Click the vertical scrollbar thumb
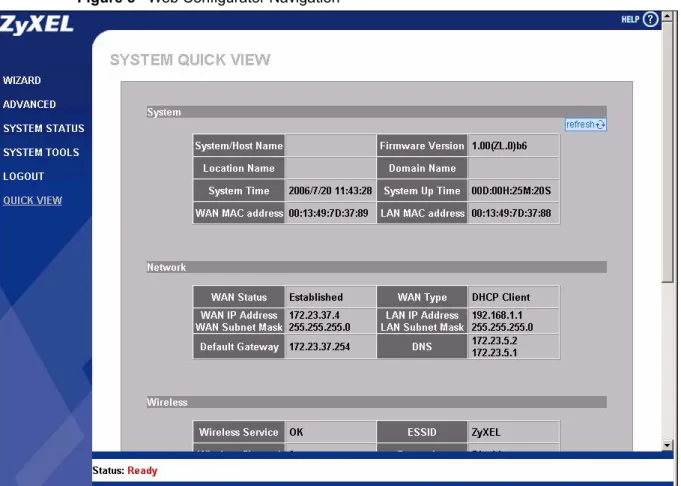Viewport: 681px width, 486px height. [x=668, y=152]
